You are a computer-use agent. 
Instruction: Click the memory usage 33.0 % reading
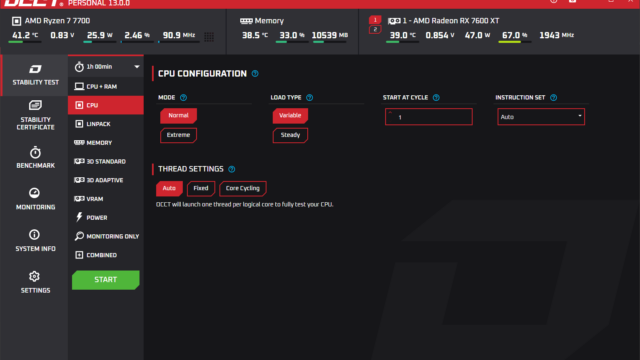(292, 36)
